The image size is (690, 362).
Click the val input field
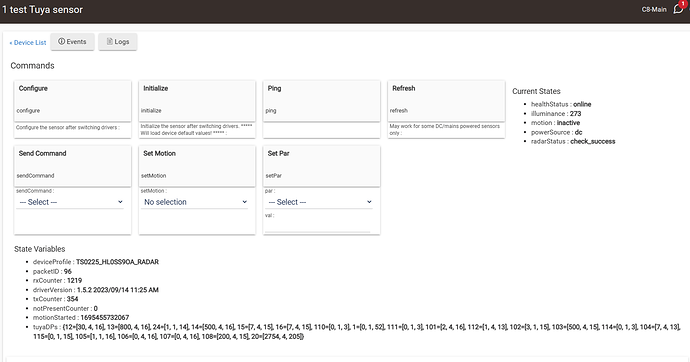click(x=318, y=226)
